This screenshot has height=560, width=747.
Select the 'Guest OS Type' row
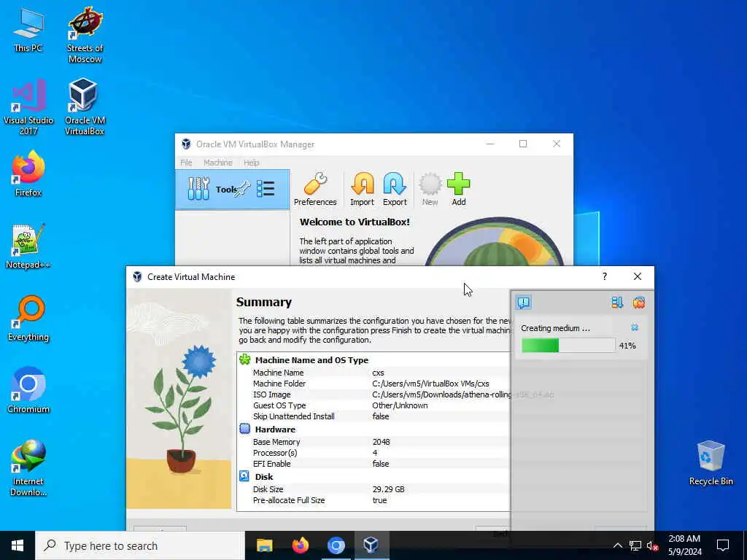click(x=373, y=405)
